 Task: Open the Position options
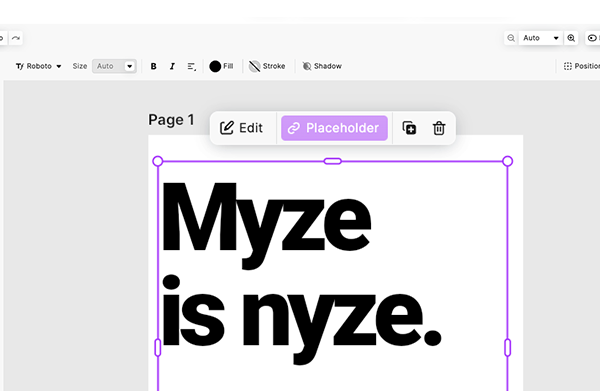point(581,66)
